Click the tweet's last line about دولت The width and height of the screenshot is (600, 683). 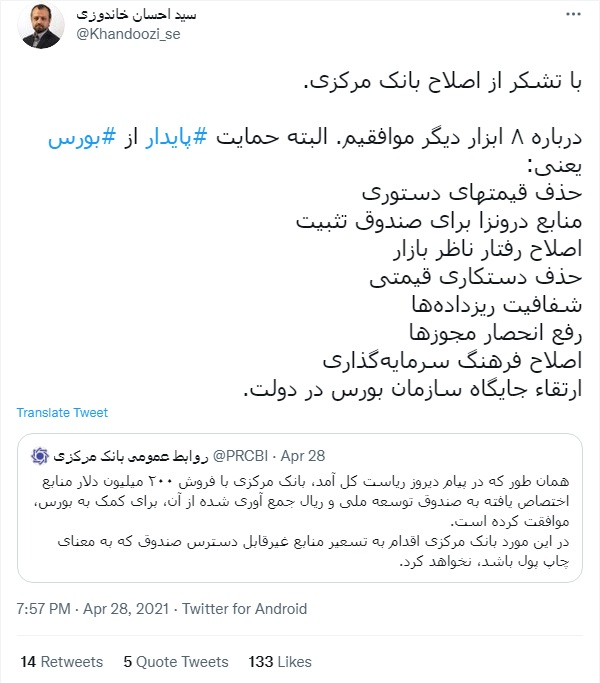click(413, 389)
